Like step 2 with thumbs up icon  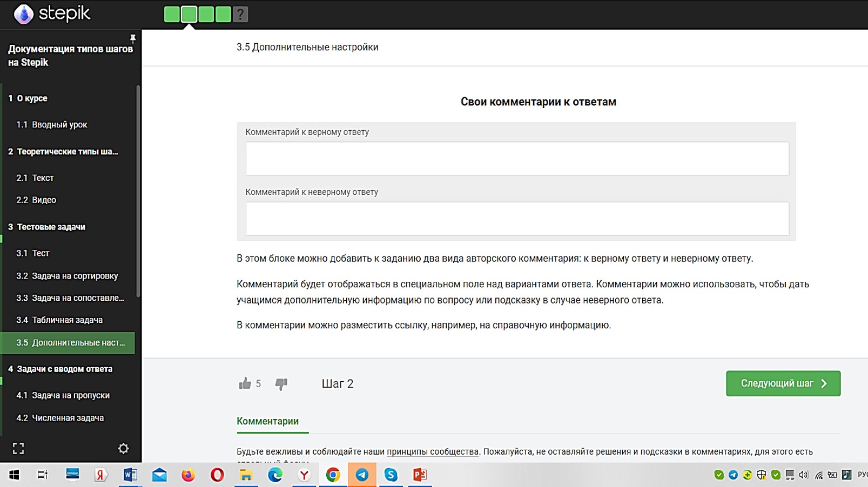(244, 383)
